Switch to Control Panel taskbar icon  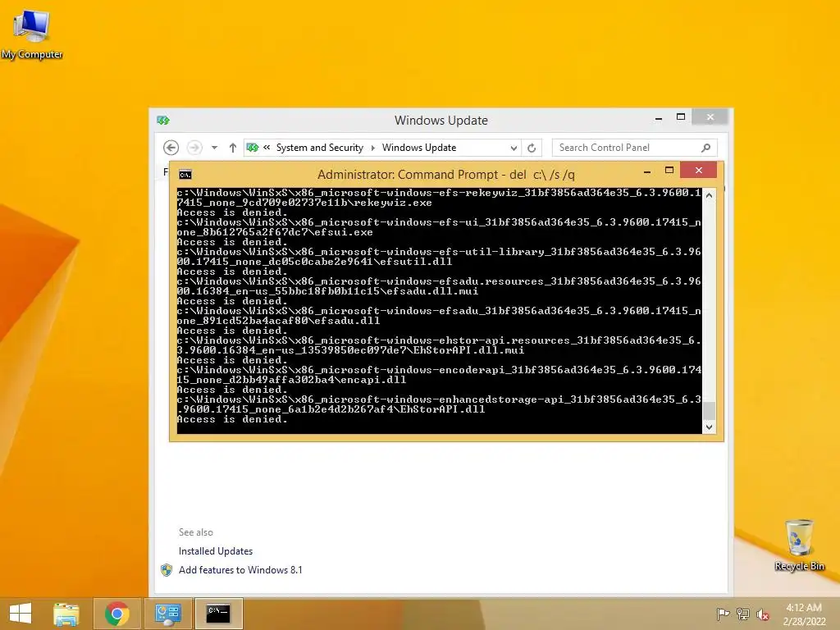[x=167, y=614]
